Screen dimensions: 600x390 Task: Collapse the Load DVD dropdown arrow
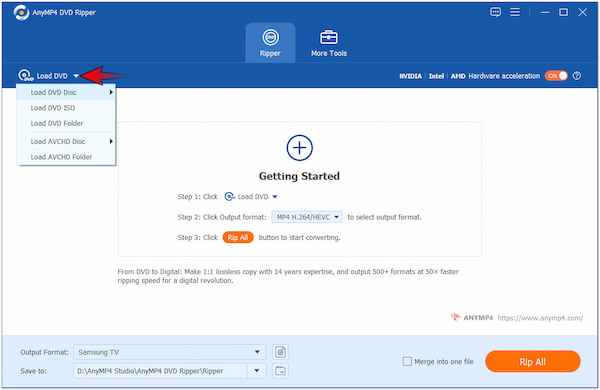(76, 76)
